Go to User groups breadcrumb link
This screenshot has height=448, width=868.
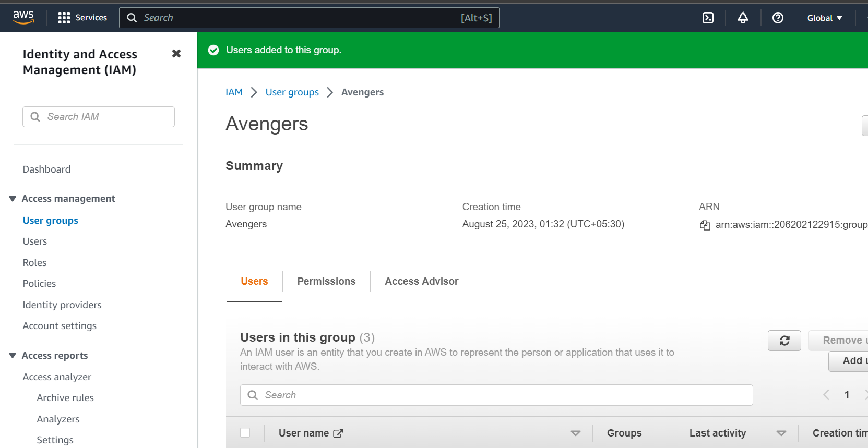292,92
